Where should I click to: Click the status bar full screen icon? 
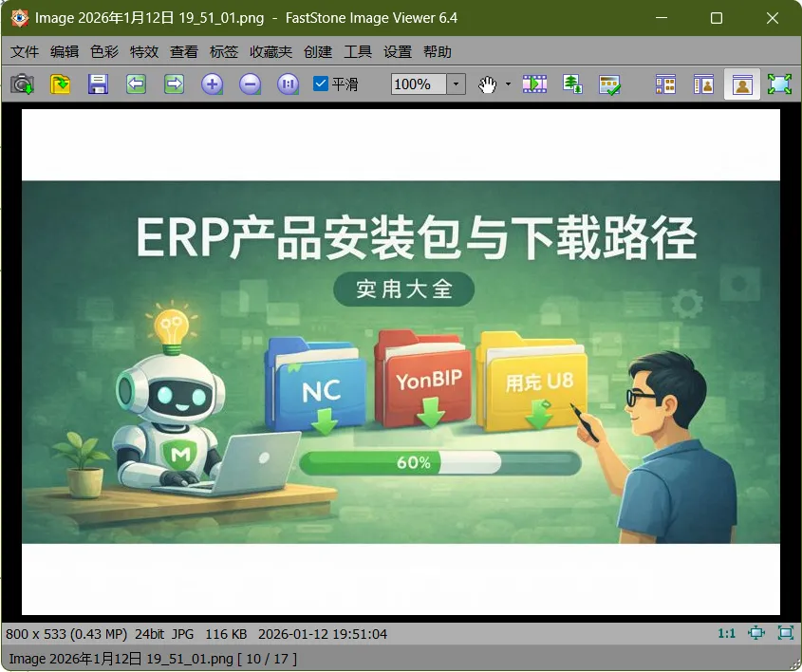click(x=786, y=633)
